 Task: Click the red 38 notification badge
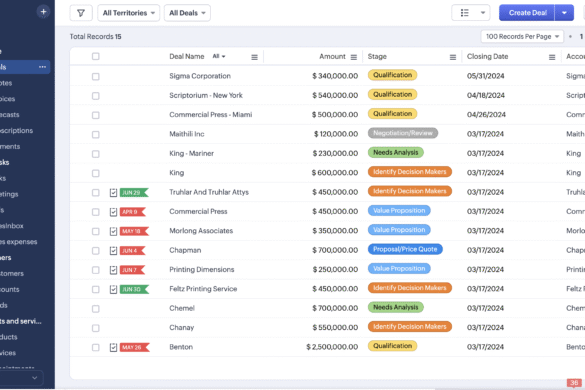[574, 383]
